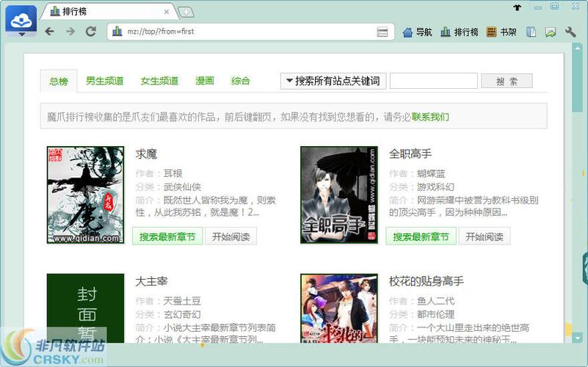
Task: Click author name 天蚕土豆
Action: click(182, 301)
